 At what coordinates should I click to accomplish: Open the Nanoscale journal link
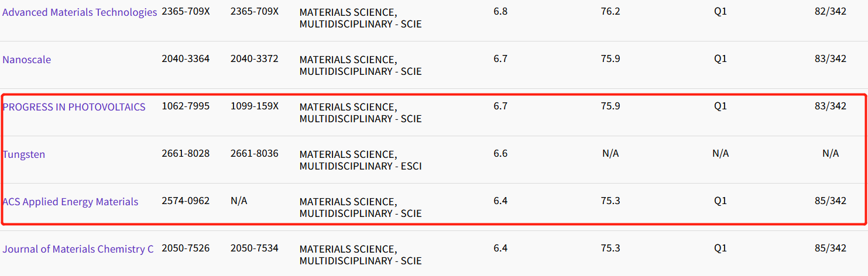[27, 60]
